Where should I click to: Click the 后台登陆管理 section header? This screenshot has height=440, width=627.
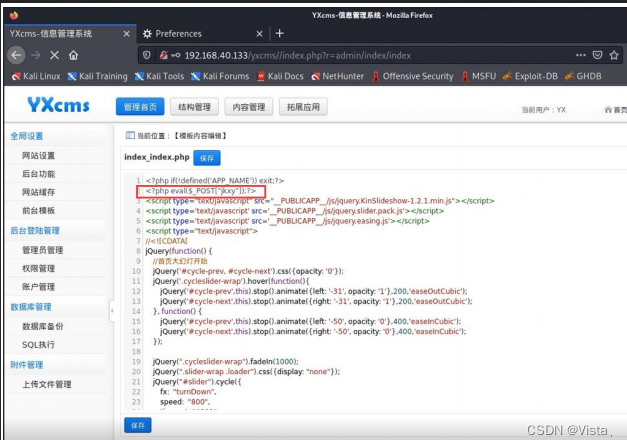[x=35, y=230]
